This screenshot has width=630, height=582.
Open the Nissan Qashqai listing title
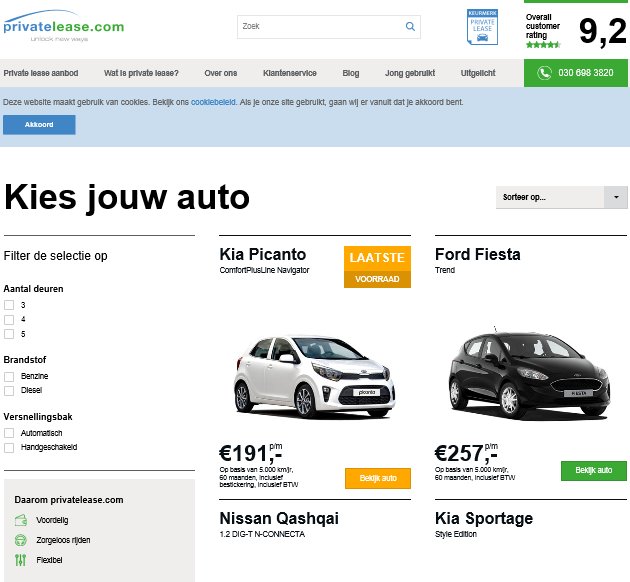point(279,519)
